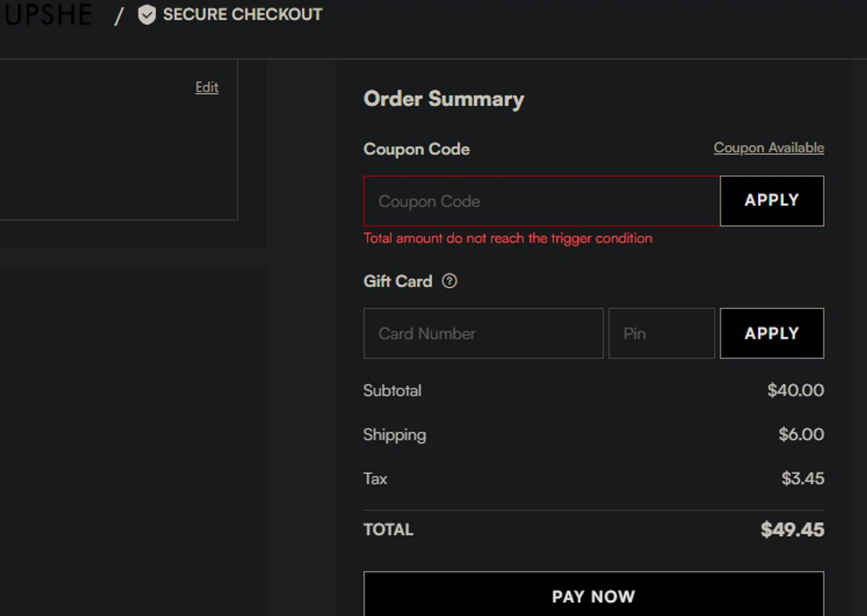Screen dimensions: 867x616
Task: Open the Coupon Available link
Action: click(x=768, y=148)
